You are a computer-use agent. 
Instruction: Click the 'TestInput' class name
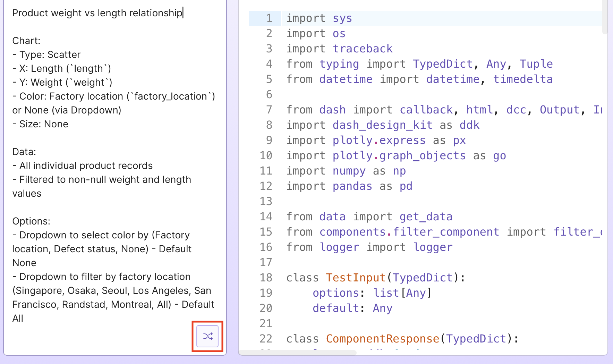pos(356,278)
